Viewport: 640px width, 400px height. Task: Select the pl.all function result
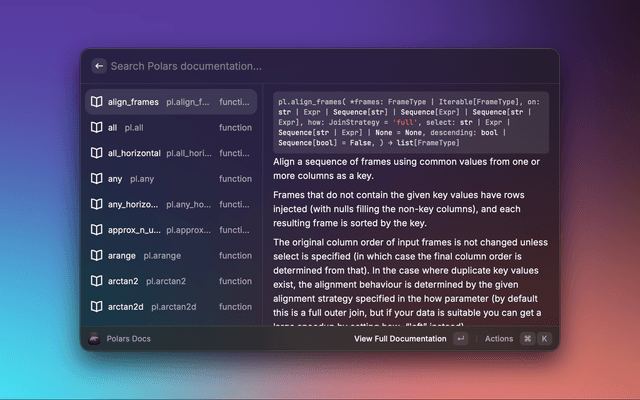click(x=170, y=128)
